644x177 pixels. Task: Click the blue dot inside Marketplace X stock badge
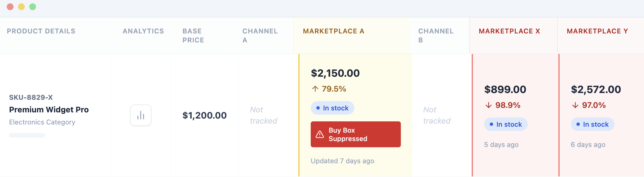pyautogui.click(x=491, y=124)
